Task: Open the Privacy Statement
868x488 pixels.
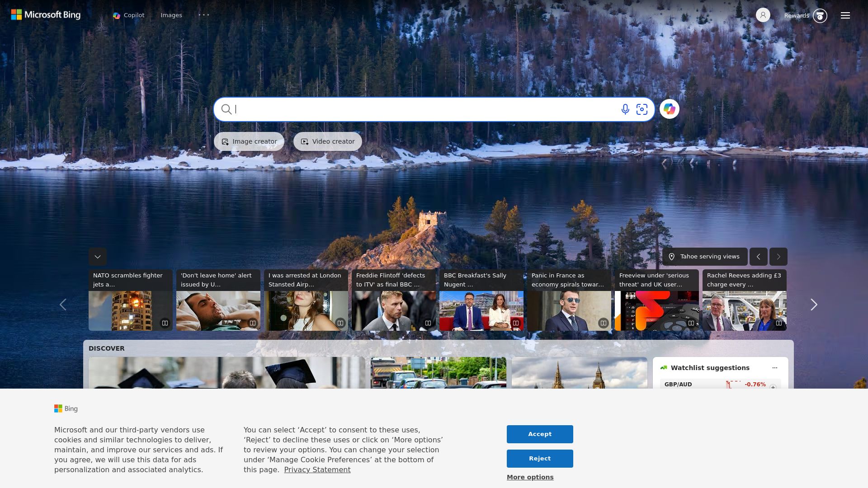Action: 317,469
